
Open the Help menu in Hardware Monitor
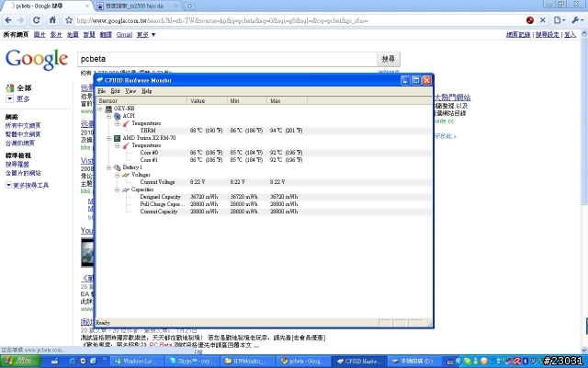click(x=146, y=91)
